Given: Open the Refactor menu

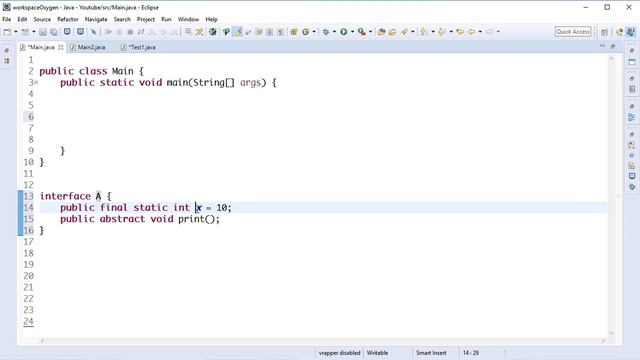Looking at the screenshot, I should point(68,19).
